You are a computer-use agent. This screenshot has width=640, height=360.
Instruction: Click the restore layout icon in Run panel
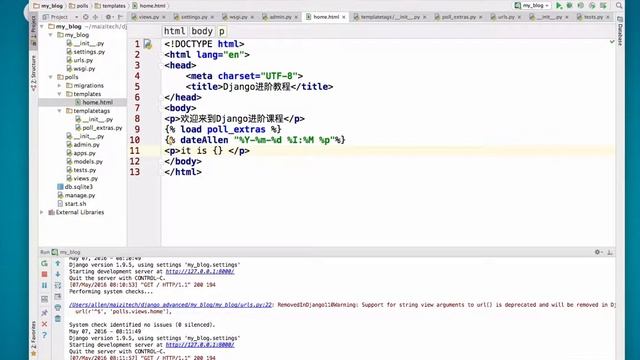pyautogui.click(x=44, y=299)
